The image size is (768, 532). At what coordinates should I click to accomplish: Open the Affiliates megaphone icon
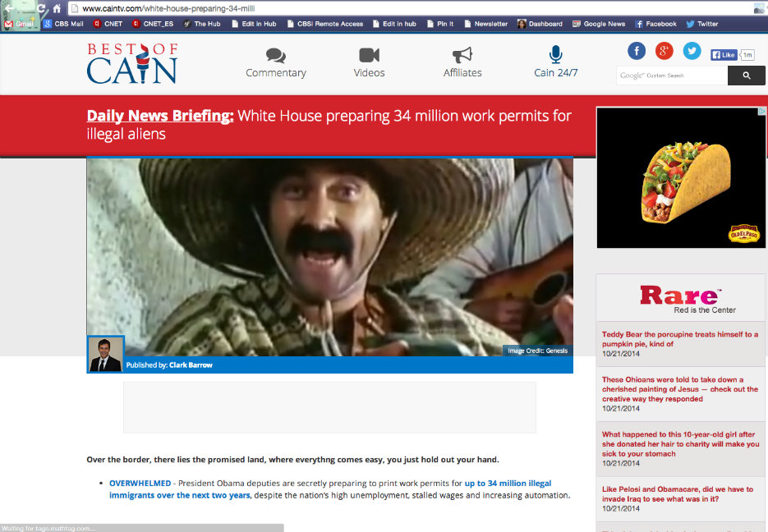[x=462, y=56]
